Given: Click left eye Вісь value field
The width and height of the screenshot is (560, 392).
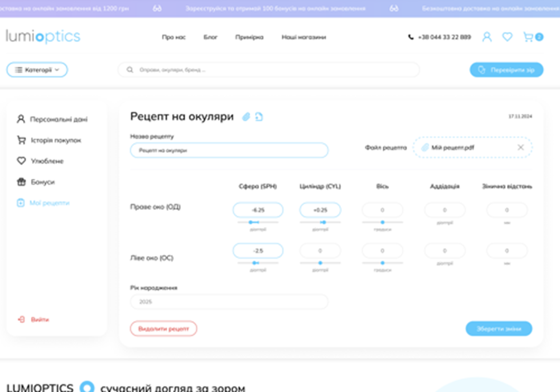Looking at the screenshot, I should point(383,251).
